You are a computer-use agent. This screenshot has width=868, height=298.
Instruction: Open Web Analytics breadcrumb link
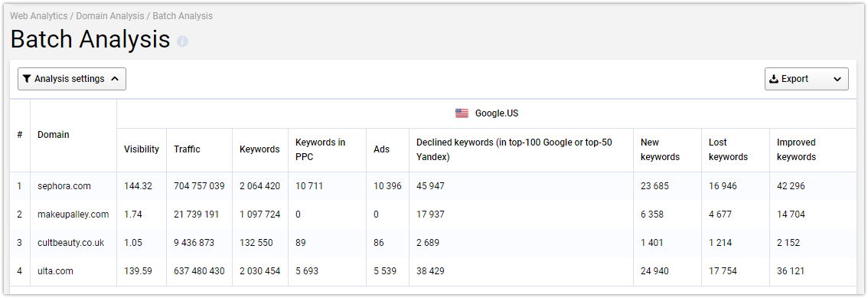click(x=39, y=16)
